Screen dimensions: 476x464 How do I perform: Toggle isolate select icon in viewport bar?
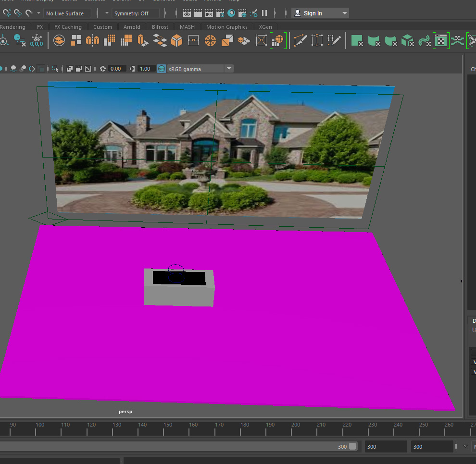55,69
